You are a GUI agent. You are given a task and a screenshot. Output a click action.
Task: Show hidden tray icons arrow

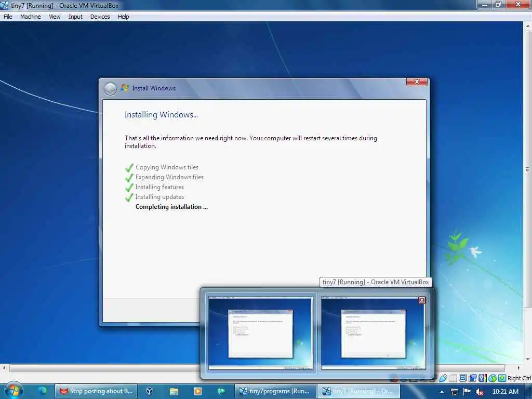point(442,392)
